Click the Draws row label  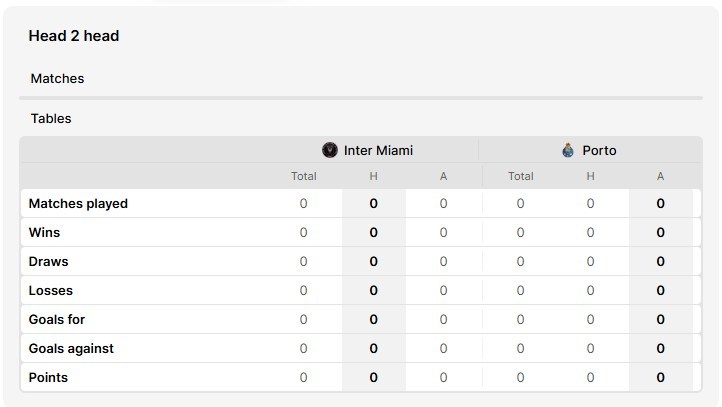click(48, 262)
